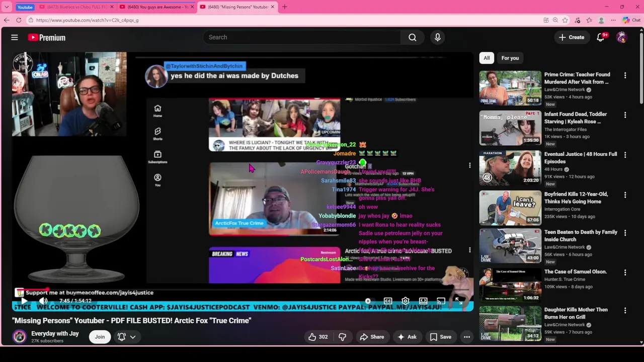
Task: Switch to theater mode in player
Action: click(423, 301)
